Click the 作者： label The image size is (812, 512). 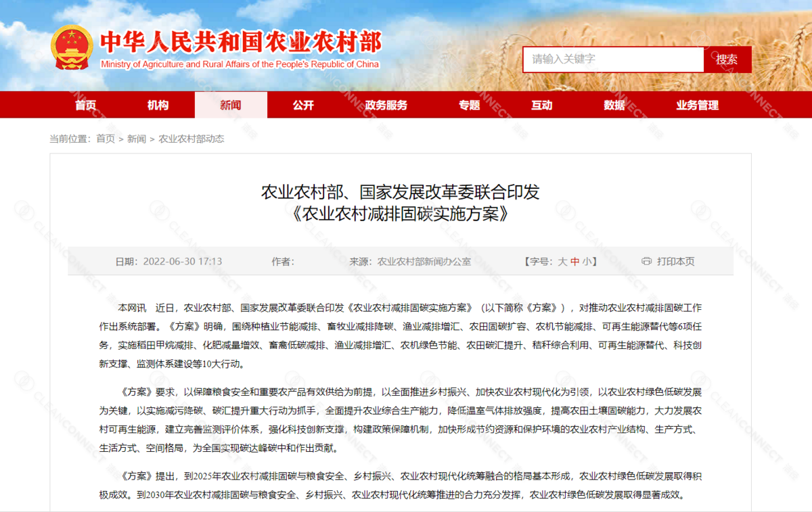pos(283,262)
